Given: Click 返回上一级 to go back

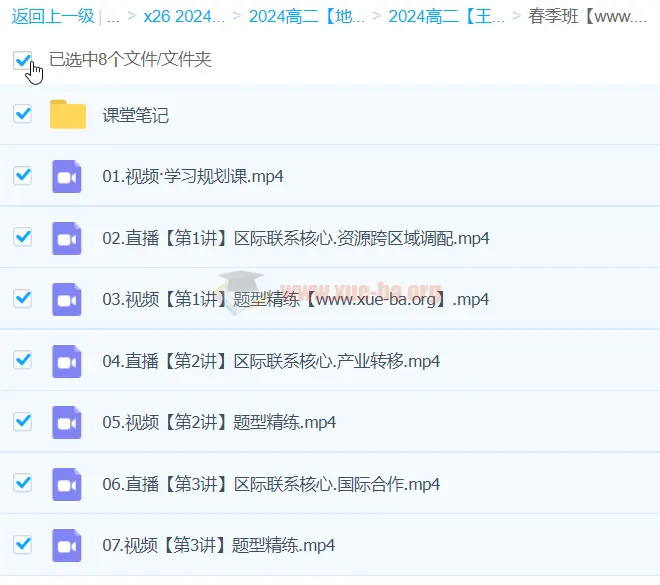Looking at the screenshot, I should coord(53,16).
